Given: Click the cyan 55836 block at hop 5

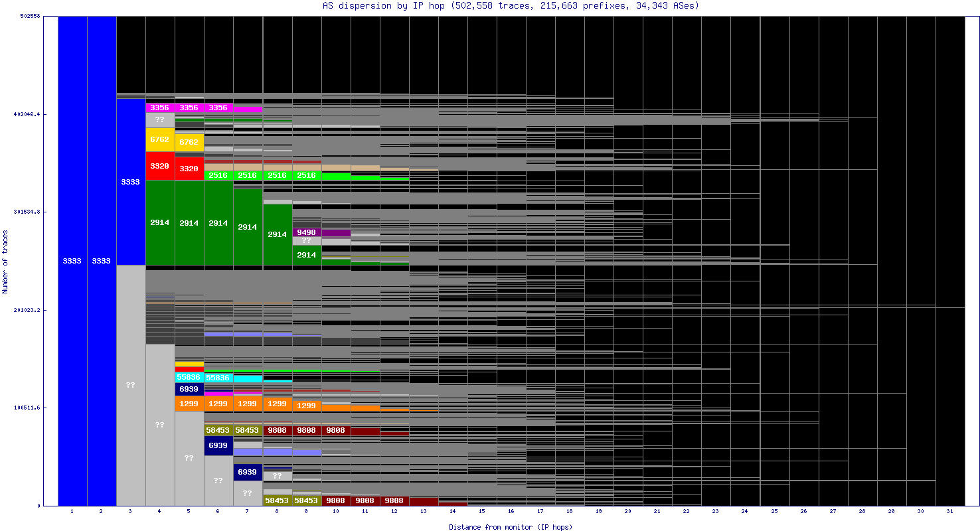Looking at the screenshot, I should (189, 377).
